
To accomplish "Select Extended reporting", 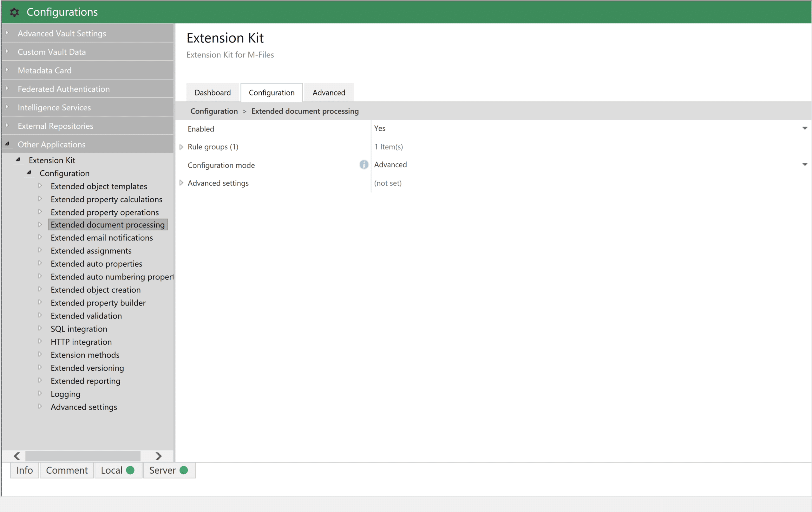I will [x=85, y=381].
